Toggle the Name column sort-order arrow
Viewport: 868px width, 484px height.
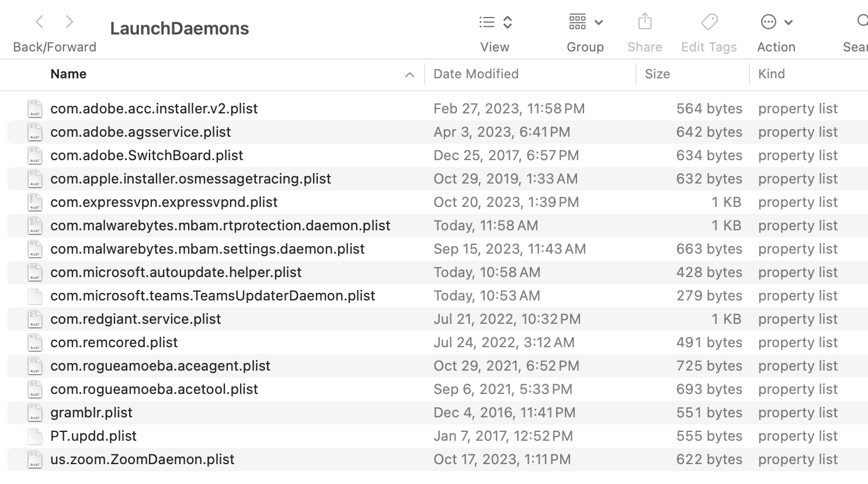pos(409,74)
